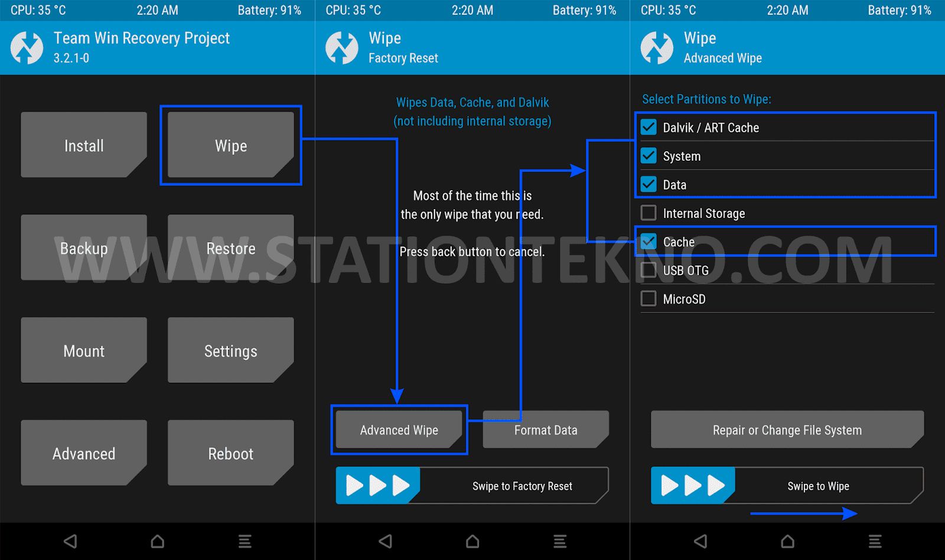Tap 'Select Partitions to Wipe:' heading
The width and height of the screenshot is (945, 560).
pos(707,99)
